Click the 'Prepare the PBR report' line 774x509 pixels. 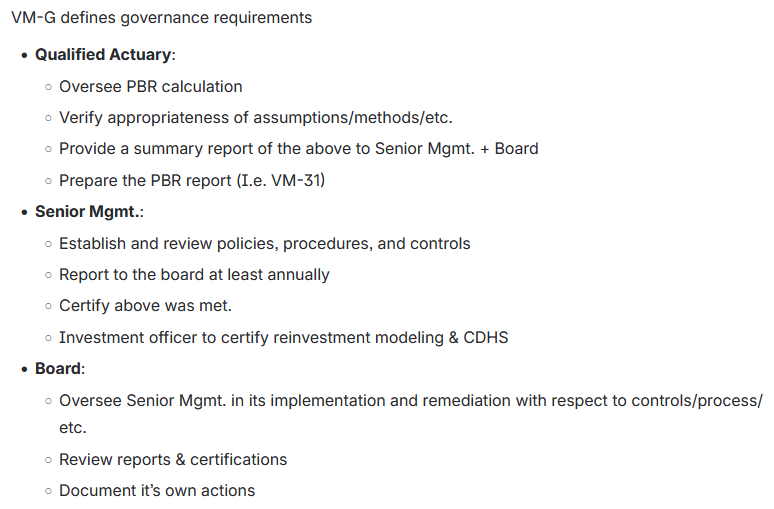click(192, 180)
